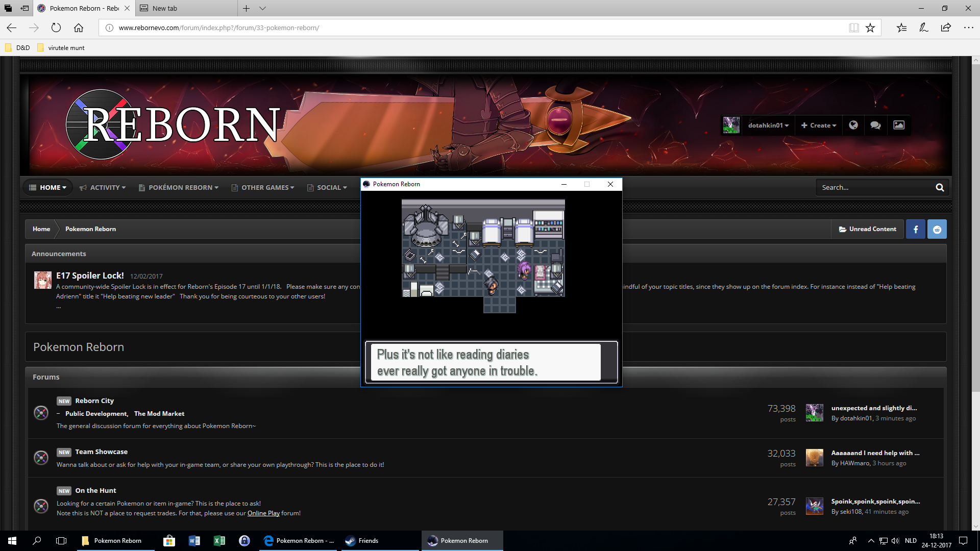Expand the ACTIVITY navigation menu
Viewport: 980px width, 551px height.
102,187
